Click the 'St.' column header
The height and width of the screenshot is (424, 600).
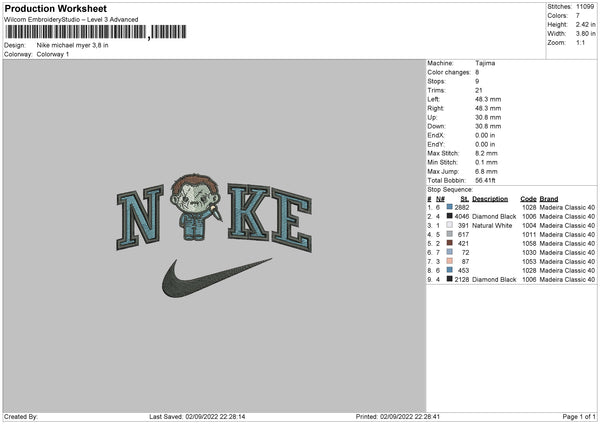click(465, 199)
